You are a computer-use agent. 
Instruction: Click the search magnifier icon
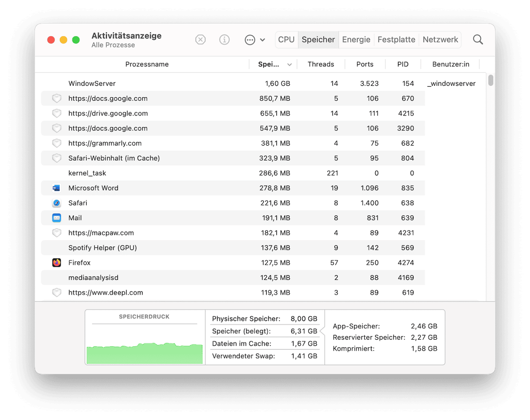(478, 40)
